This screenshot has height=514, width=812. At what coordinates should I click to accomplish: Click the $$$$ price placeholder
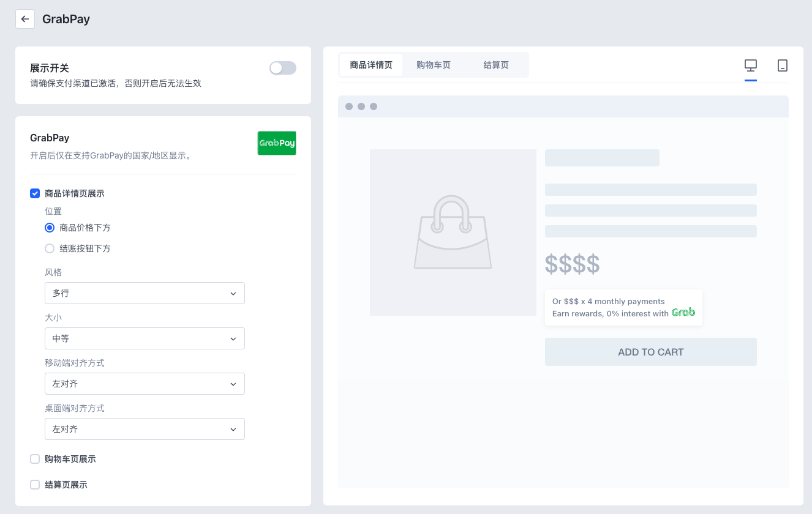573,264
